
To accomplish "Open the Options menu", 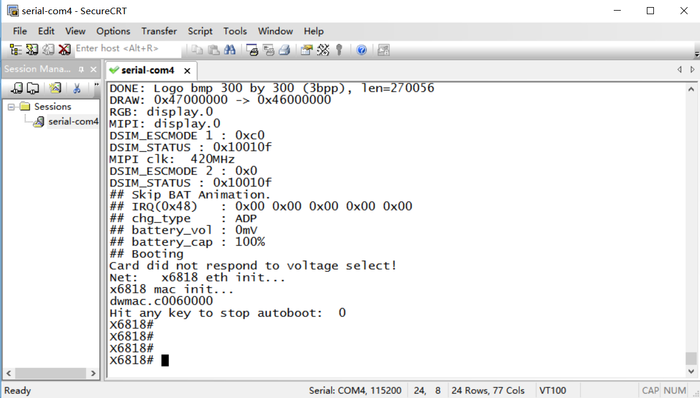I will 113,31.
